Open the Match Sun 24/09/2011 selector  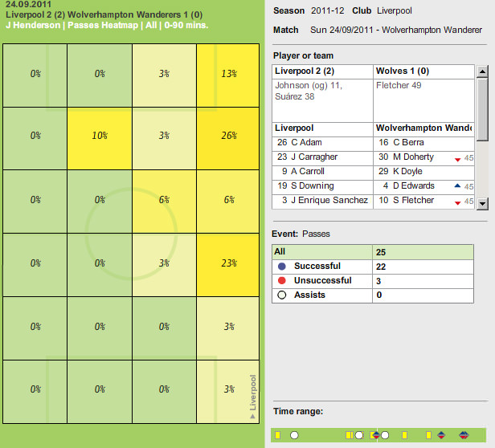[396, 30]
